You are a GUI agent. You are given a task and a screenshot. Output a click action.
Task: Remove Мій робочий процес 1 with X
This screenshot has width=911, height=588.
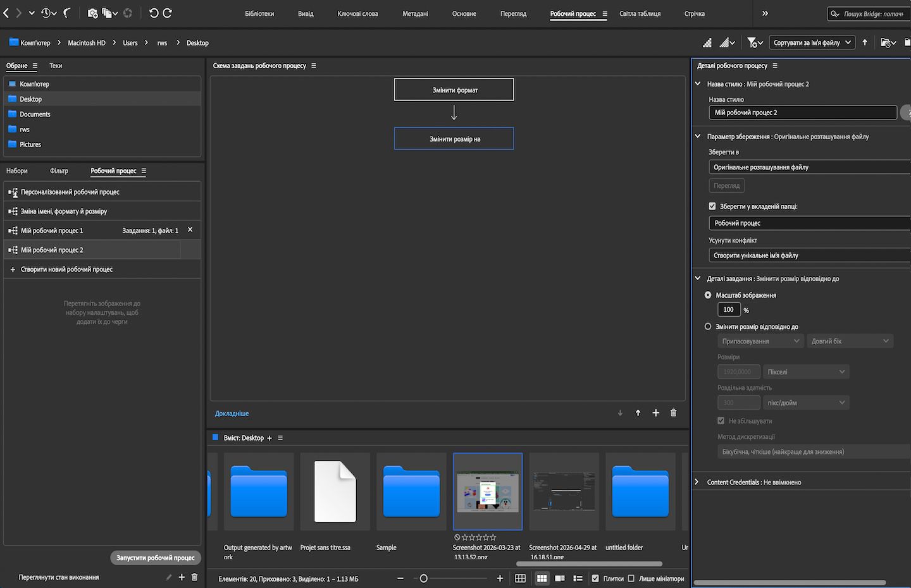click(190, 230)
